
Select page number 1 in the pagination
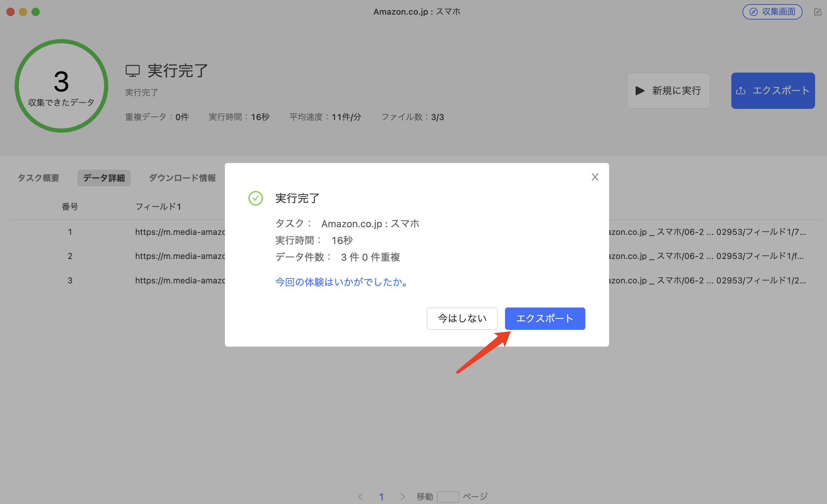click(381, 497)
